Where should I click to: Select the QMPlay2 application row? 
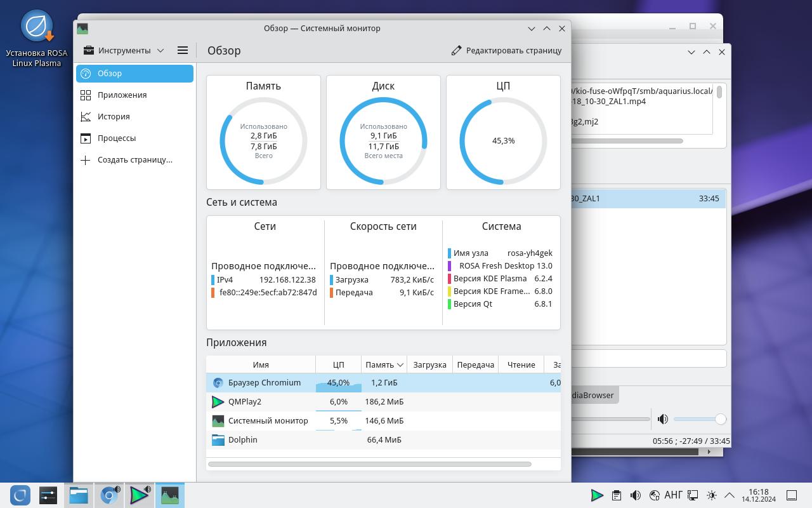pyautogui.click(x=245, y=401)
